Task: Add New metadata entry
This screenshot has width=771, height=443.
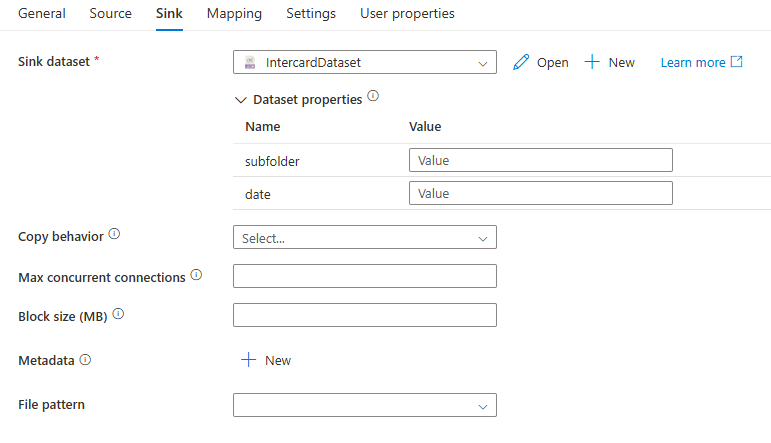Action: click(266, 360)
